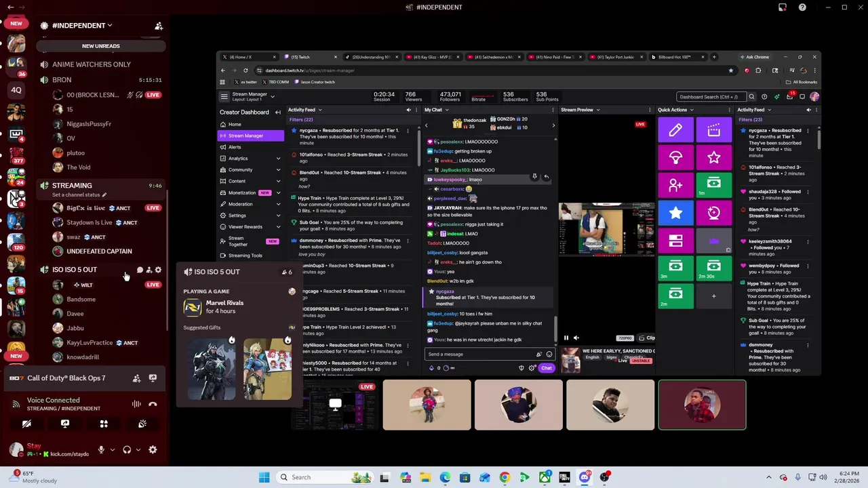Click Twitch Chat send button

click(x=547, y=368)
